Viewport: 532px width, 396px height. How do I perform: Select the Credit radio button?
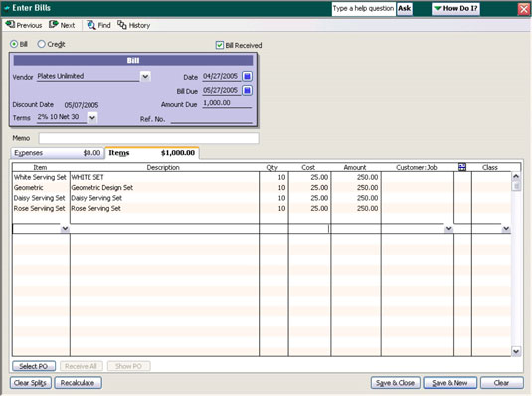(x=41, y=44)
